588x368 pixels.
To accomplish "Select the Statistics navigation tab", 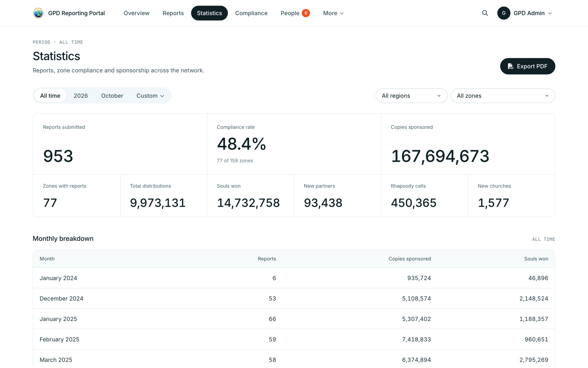I will (209, 13).
